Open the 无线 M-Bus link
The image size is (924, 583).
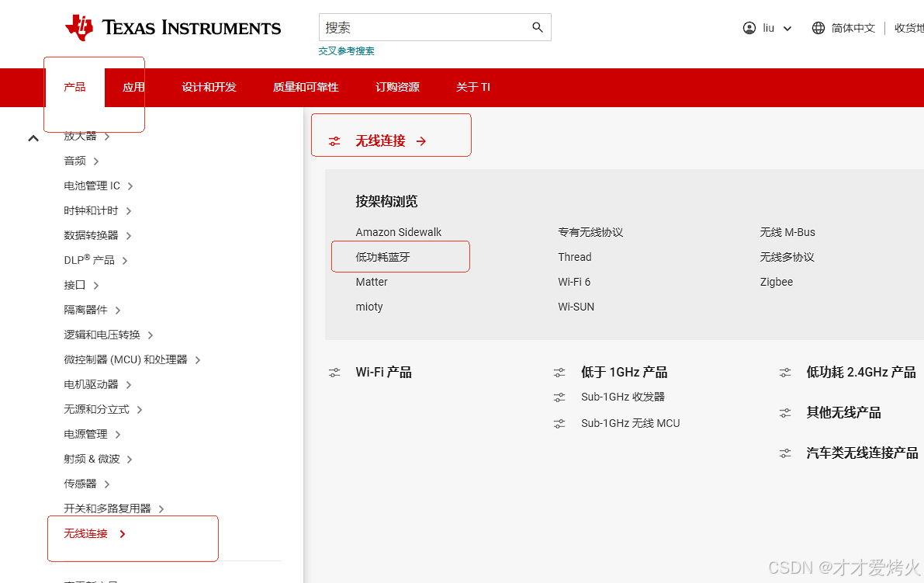pos(787,232)
